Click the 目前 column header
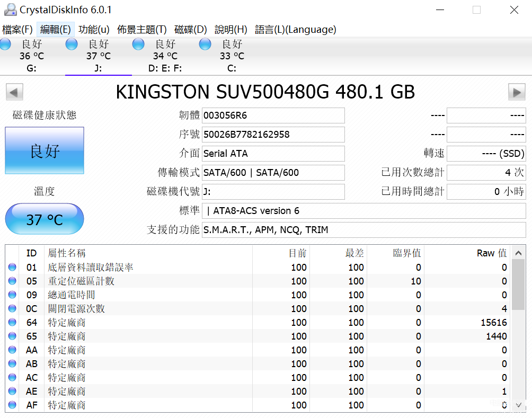532x418 pixels. coord(281,253)
